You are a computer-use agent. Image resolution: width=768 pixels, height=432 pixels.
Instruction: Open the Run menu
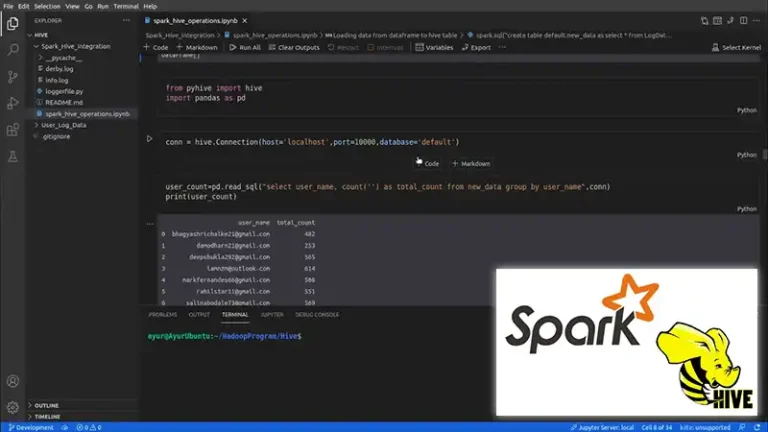point(103,6)
